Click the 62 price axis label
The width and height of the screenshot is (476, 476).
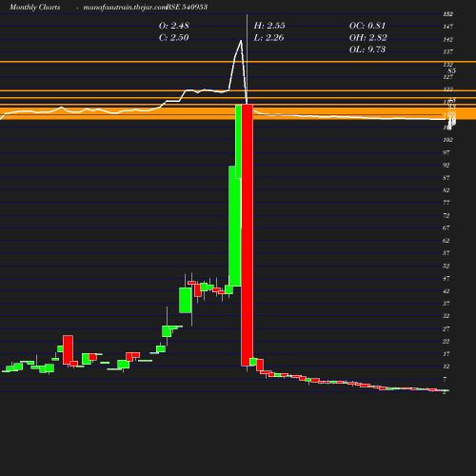[x=446, y=241]
